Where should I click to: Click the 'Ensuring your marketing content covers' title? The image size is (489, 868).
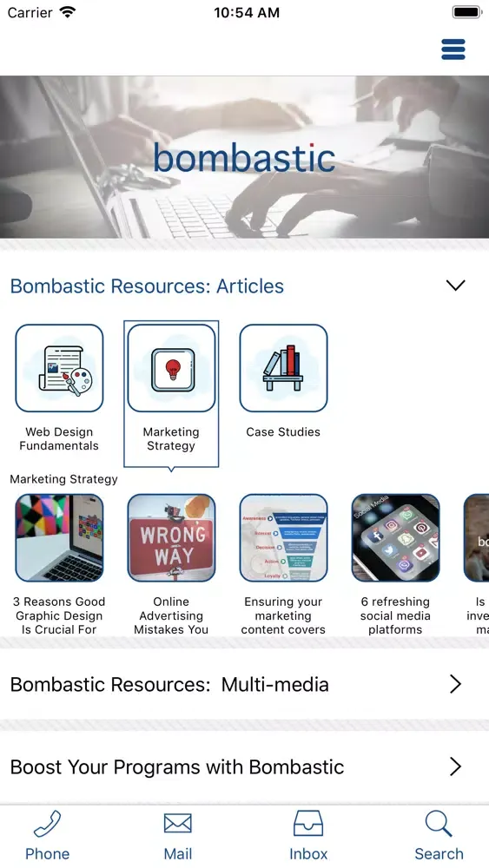point(283,615)
